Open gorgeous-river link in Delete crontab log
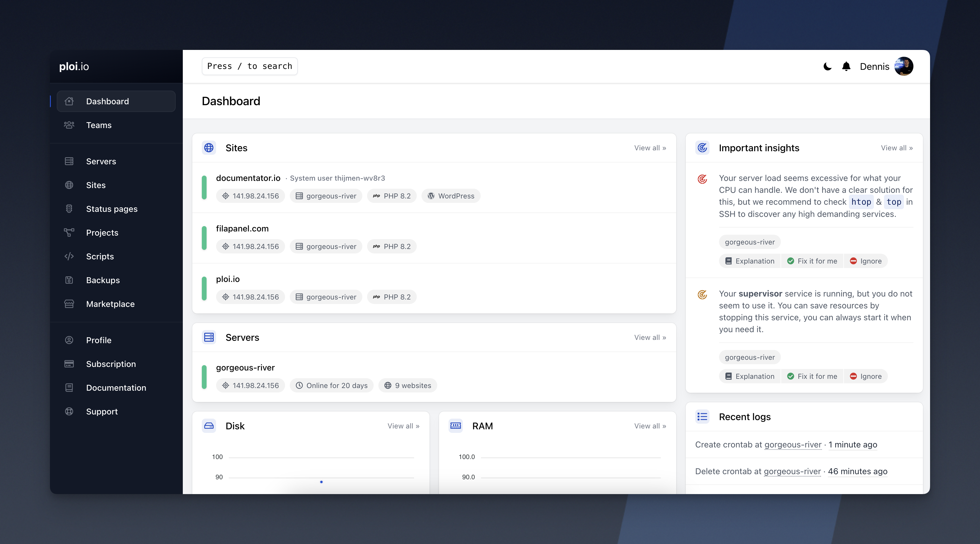The width and height of the screenshot is (980, 544). [792, 472]
